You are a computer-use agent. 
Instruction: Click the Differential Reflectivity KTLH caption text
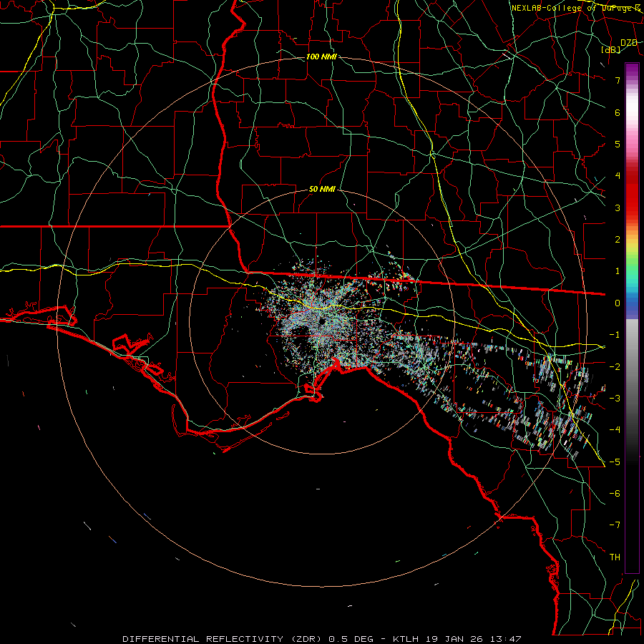pos(322,639)
